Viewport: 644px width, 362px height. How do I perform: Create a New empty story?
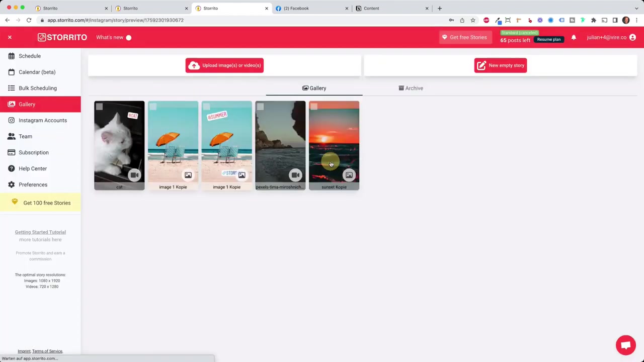(501, 65)
